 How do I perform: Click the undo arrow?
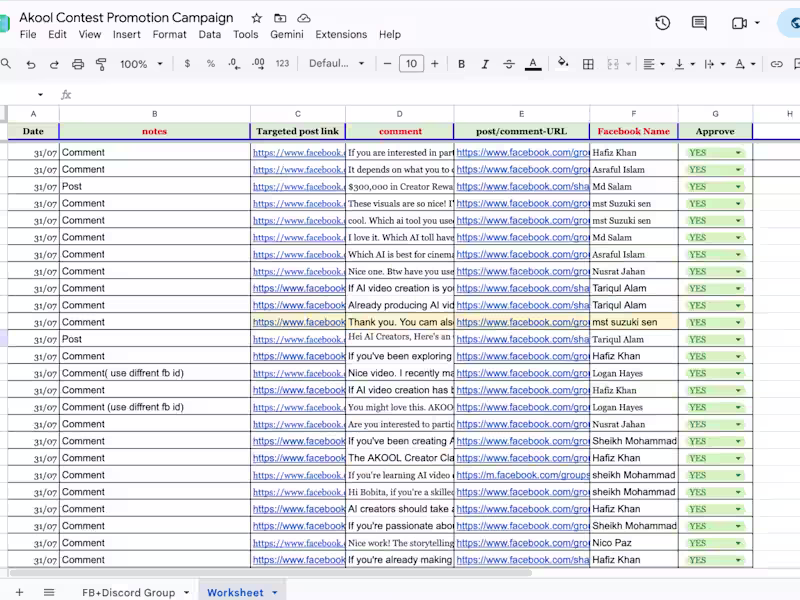(31, 64)
